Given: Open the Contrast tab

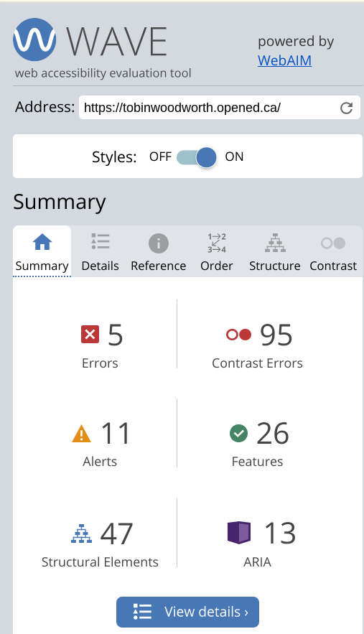Looking at the screenshot, I should 333,251.
